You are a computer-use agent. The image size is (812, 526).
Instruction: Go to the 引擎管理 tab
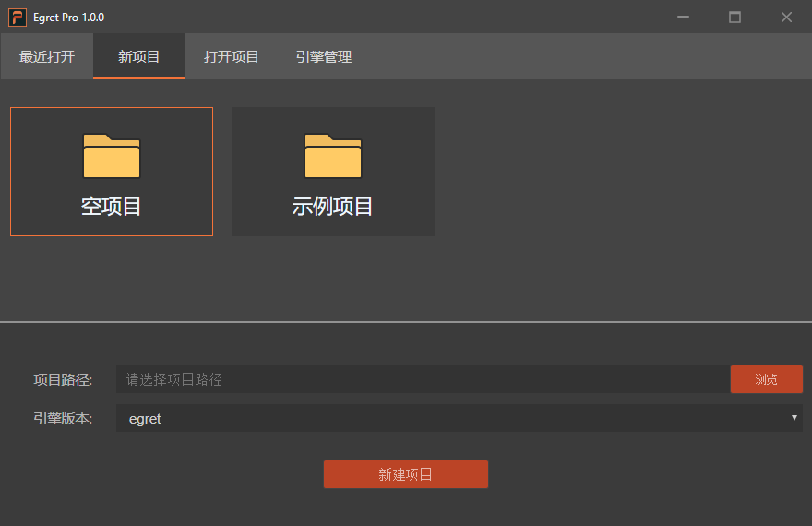point(324,56)
